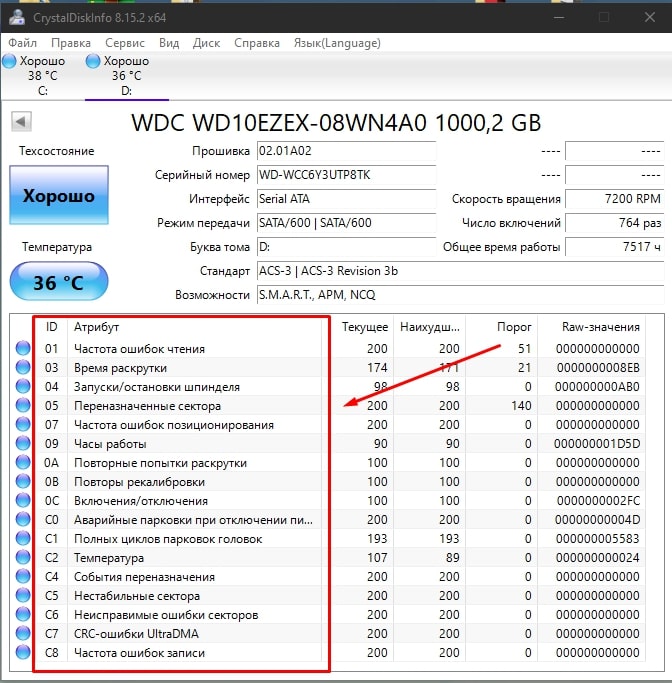Click status orb of attribute 09 row
This screenshot has width=672, height=683.
click(23, 443)
